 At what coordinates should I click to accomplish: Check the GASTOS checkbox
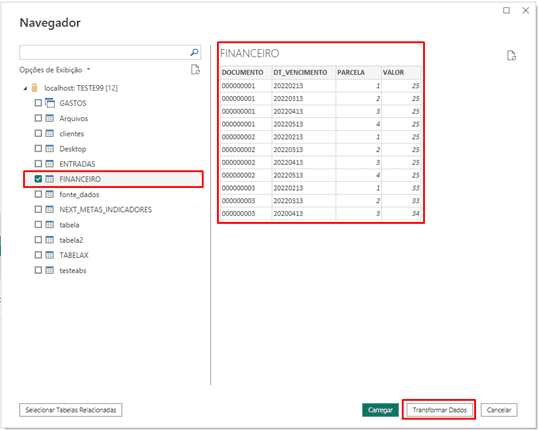tap(38, 103)
